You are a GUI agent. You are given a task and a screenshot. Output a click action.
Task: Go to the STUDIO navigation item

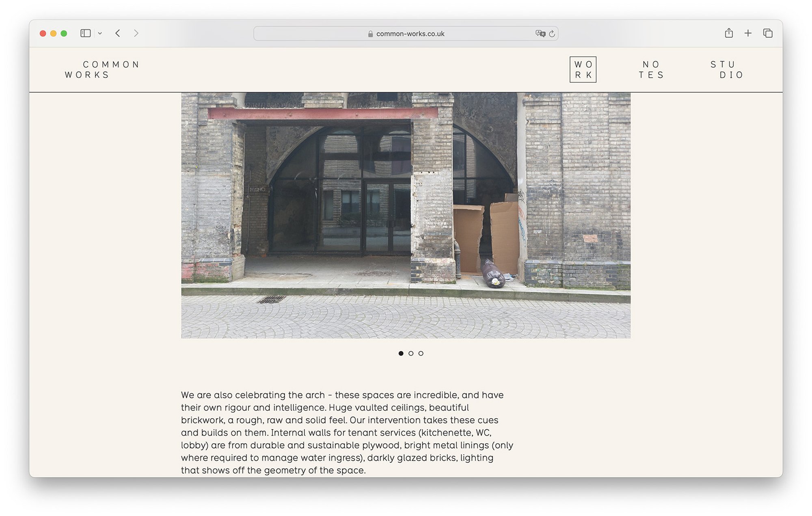727,69
